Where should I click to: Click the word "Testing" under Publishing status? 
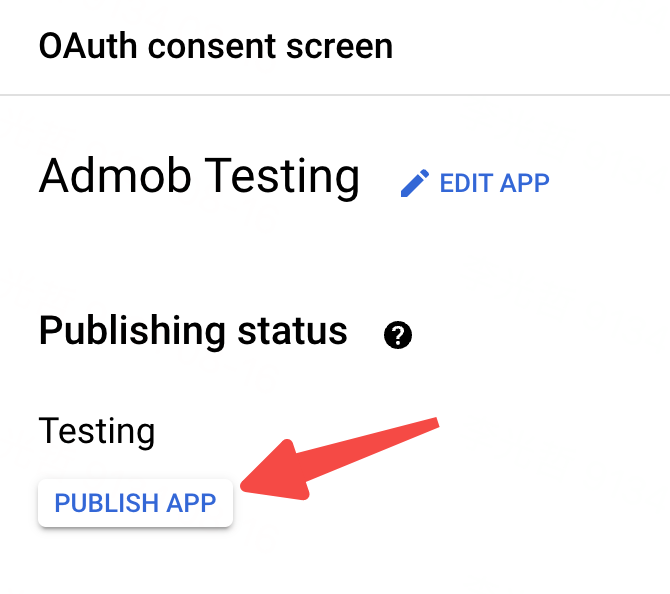pyautogui.click(x=97, y=431)
